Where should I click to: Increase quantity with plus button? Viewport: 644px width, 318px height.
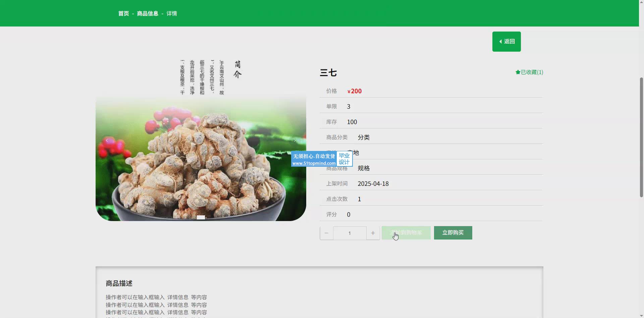[373, 233]
